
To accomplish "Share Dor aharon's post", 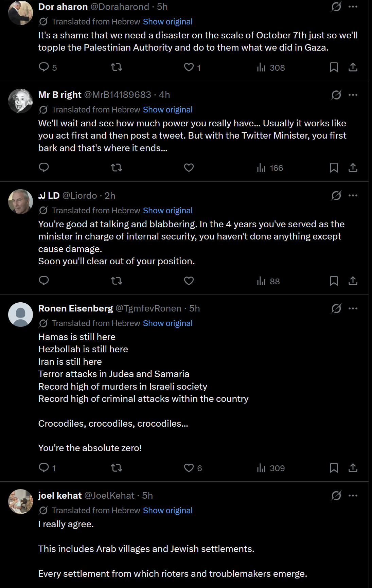I will (x=353, y=67).
